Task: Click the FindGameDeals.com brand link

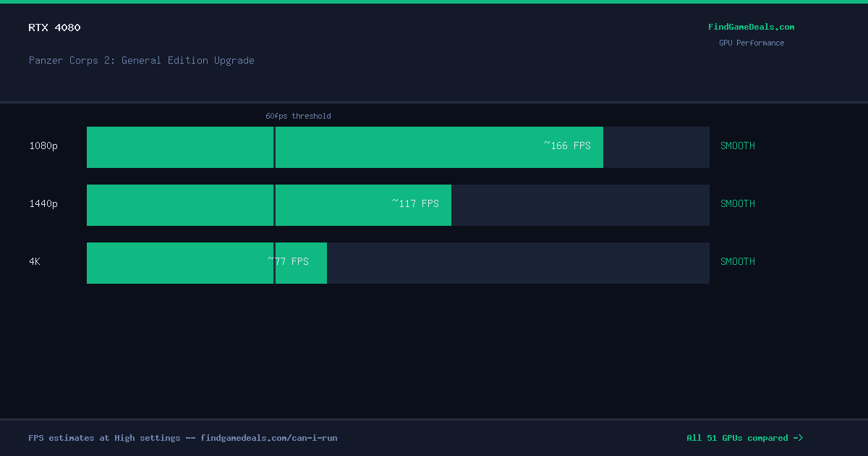Action: point(751,27)
